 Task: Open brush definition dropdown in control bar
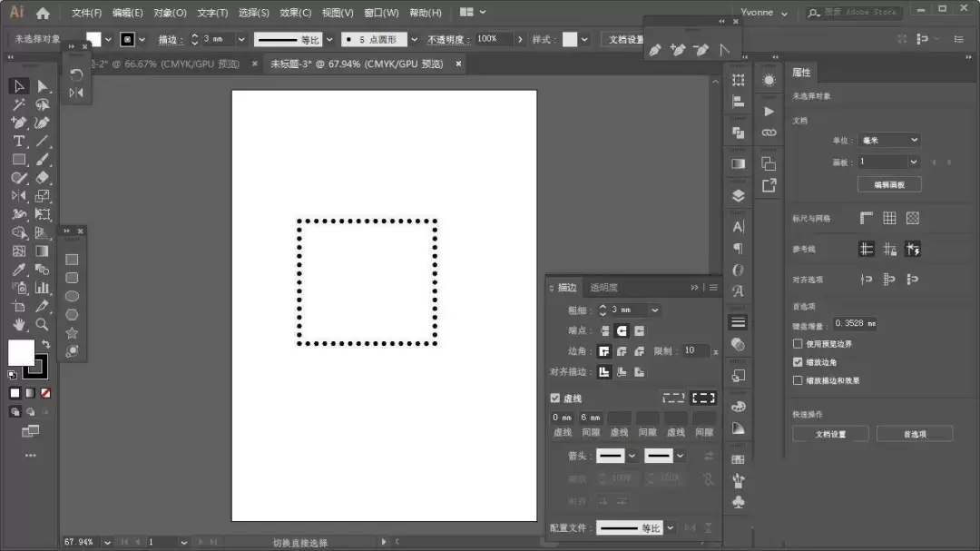(x=414, y=39)
